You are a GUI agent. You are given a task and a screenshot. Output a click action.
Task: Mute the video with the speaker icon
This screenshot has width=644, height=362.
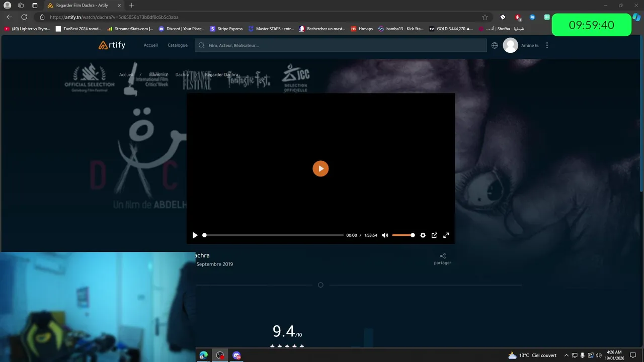(x=385, y=235)
